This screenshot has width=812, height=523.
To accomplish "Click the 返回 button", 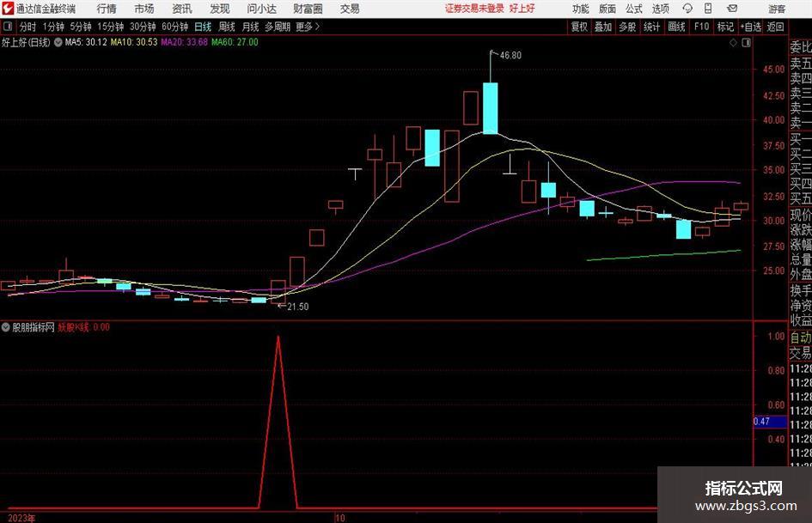I will (x=775, y=27).
